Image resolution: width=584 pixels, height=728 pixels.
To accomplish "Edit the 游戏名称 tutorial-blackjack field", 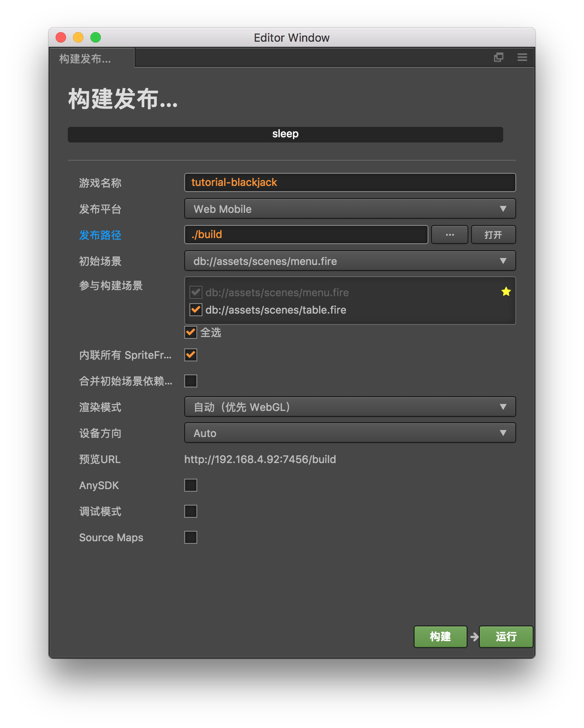I will pos(350,182).
